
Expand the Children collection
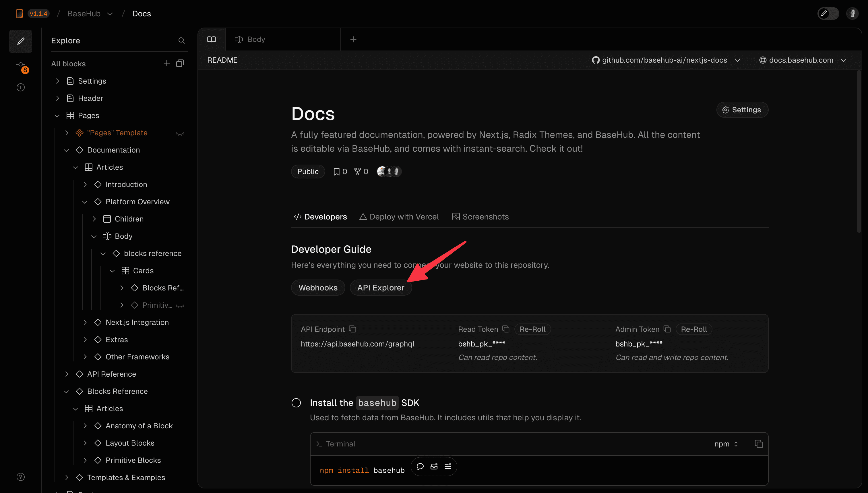pyautogui.click(x=94, y=219)
